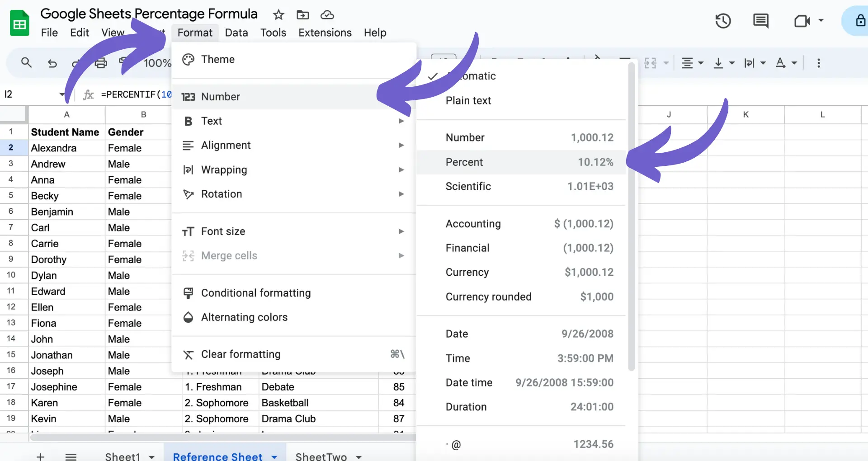The width and height of the screenshot is (868, 461).
Task: Open Alternating colors
Action: coord(294,317)
